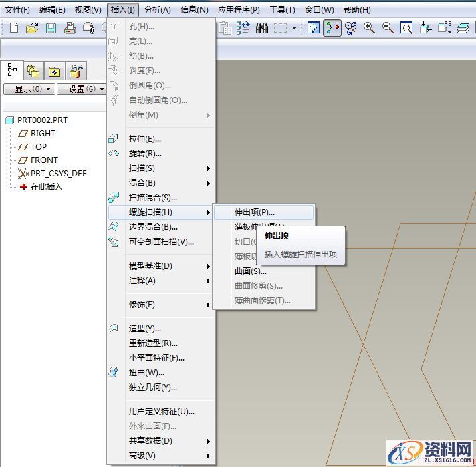Screen dimensions: 476x467
Task: Choose 扫描混合(S)... entry
Action: 161,198
